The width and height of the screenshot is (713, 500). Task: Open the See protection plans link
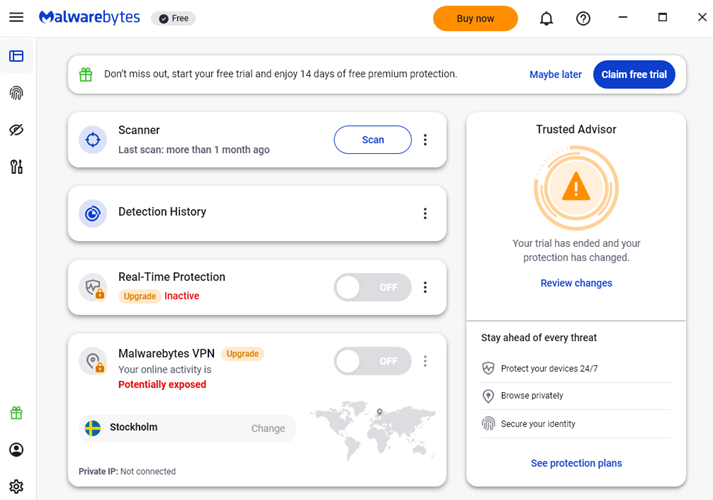coord(576,463)
